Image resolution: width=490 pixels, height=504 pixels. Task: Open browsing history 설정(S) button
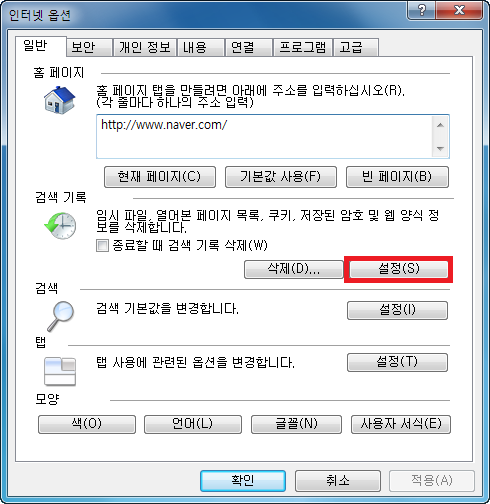point(398,269)
